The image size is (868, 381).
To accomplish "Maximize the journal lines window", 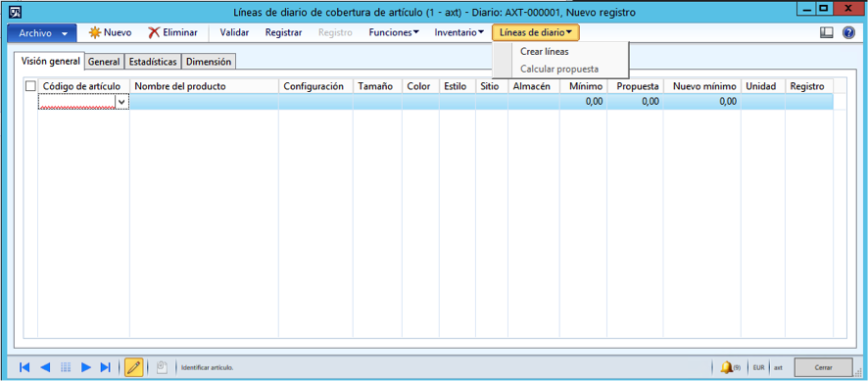I will point(824,8).
